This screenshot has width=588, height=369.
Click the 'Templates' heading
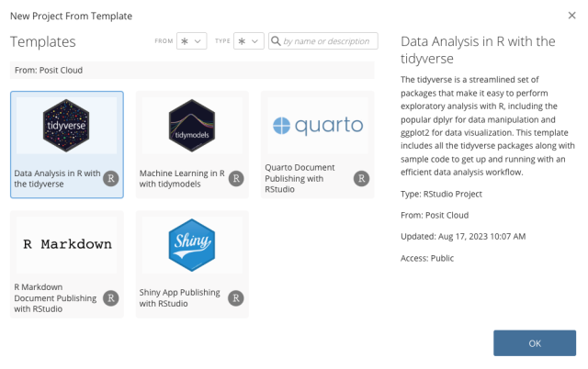click(43, 41)
